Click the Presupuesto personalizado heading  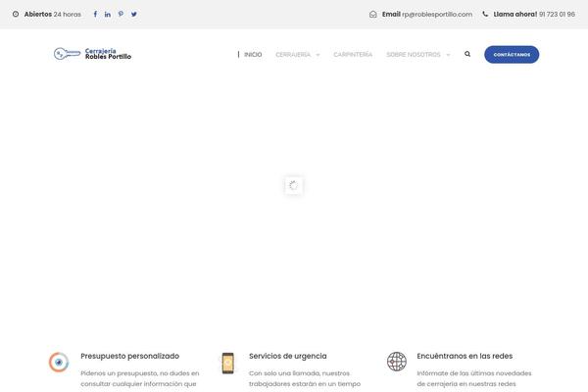(129, 356)
